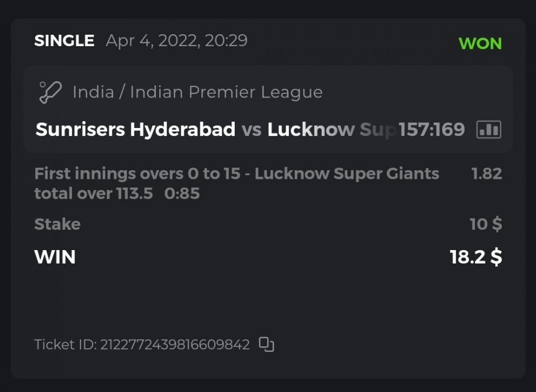The height and width of the screenshot is (392, 536).
Task: Click the 10 $ stake amount
Action: [486, 224]
